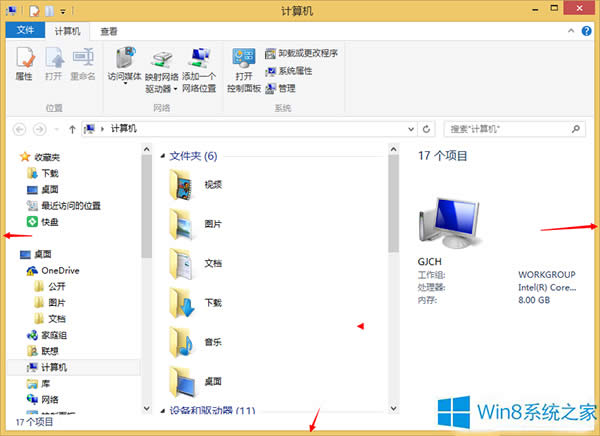Click the search magnifier icon
This screenshot has width=600, height=436.
tap(576, 129)
